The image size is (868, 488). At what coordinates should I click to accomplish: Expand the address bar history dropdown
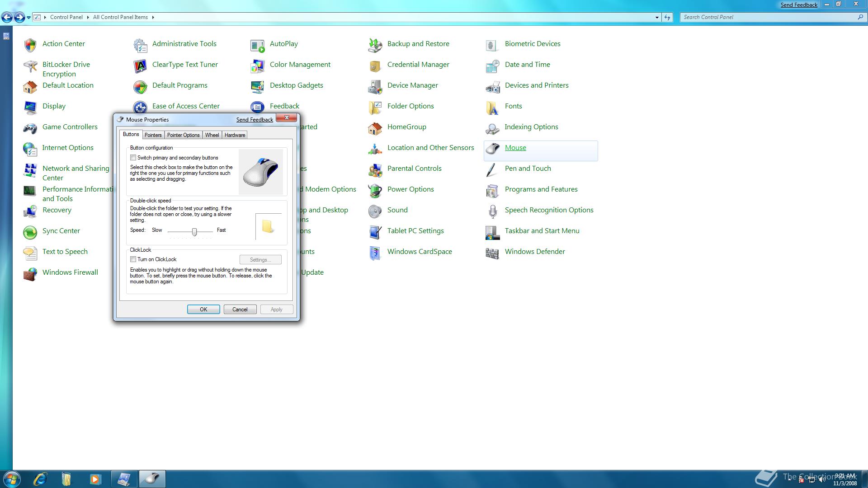pos(657,17)
